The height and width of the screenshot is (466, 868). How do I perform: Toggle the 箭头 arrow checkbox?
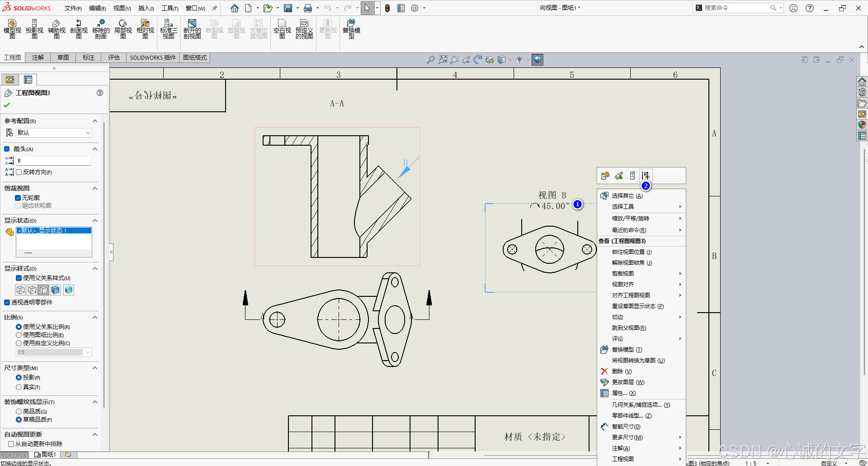(x=7, y=149)
